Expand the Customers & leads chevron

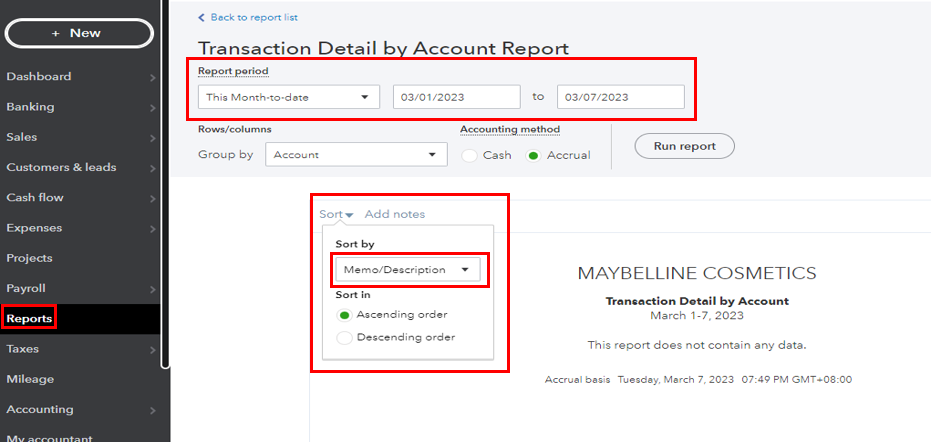153,169
